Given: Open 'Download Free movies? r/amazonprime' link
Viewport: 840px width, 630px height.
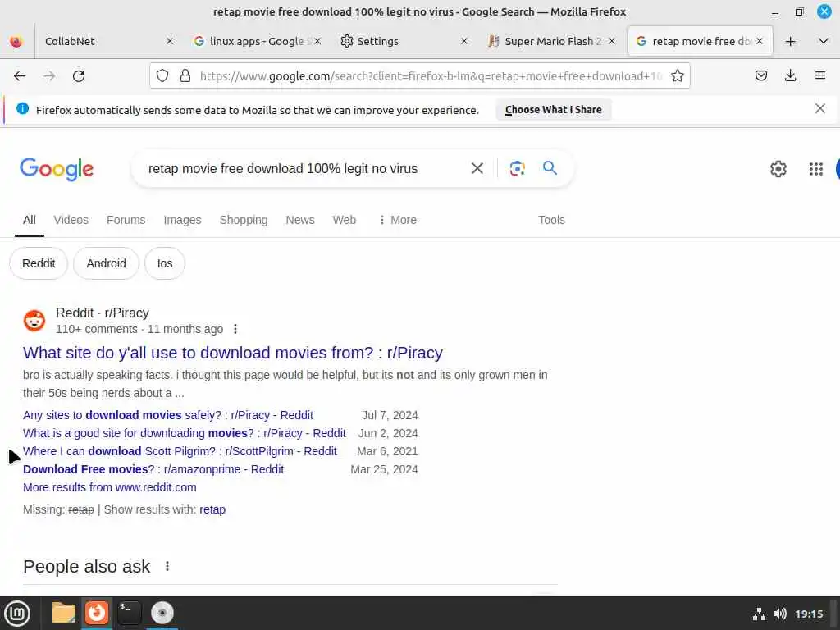Looking at the screenshot, I should point(153,469).
